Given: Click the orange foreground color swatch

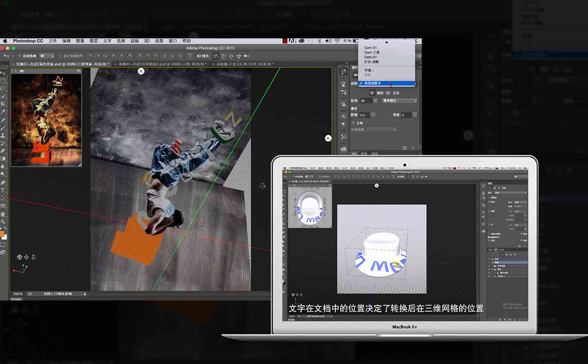Looking at the screenshot, I should [2, 234].
